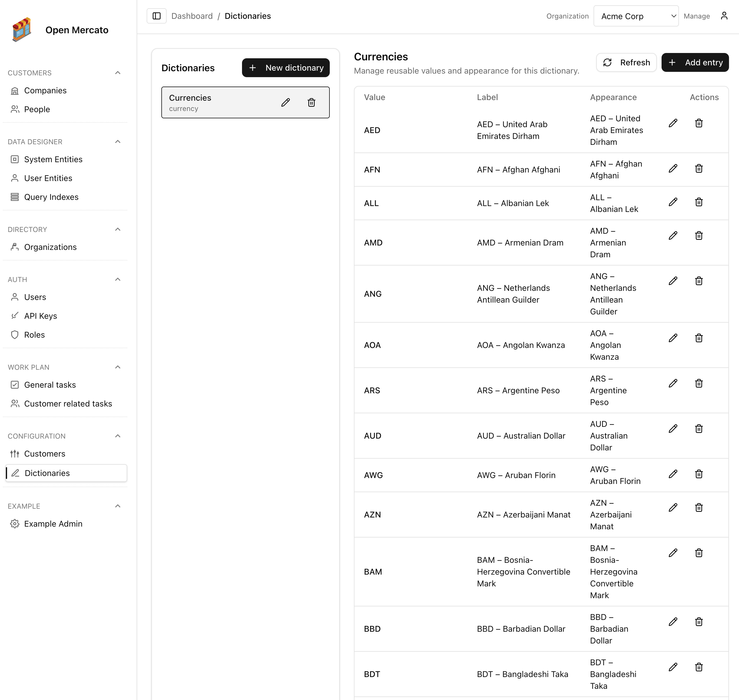Open System Entities in the sidebar

coord(53,159)
